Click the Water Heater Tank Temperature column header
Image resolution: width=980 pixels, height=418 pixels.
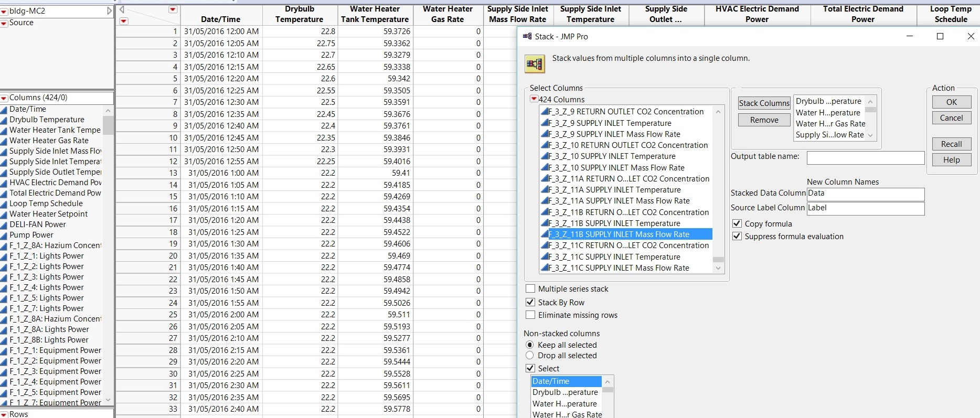pyautogui.click(x=375, y=14)
